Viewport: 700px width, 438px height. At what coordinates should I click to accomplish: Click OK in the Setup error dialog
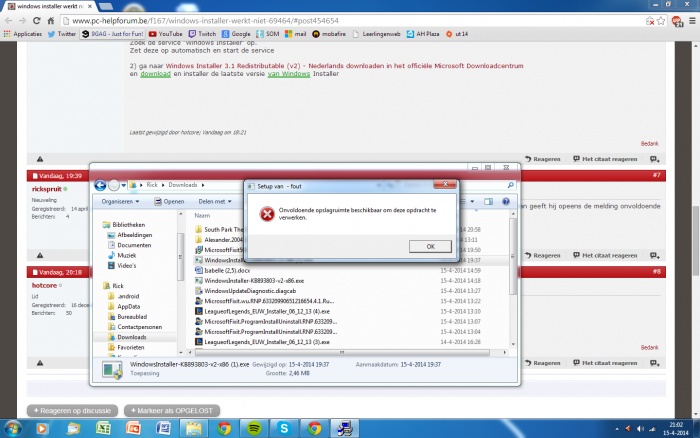pos(430,246)
